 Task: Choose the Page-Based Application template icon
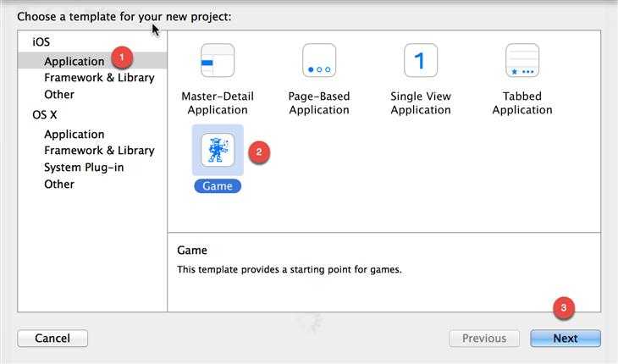(319, 61)
